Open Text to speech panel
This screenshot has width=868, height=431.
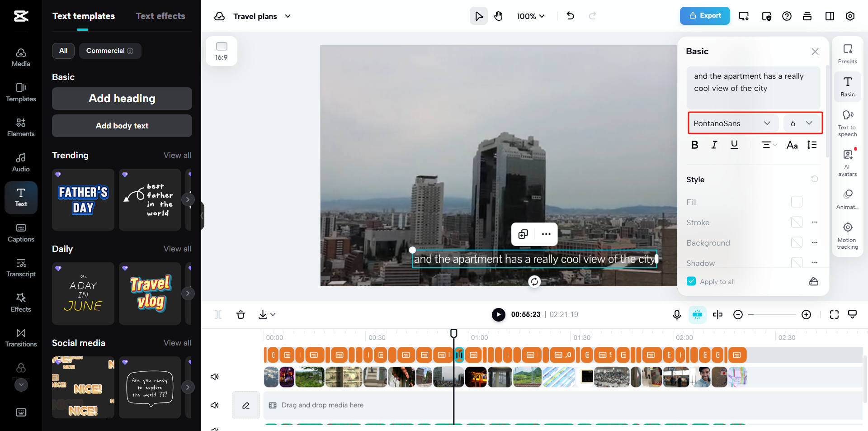coord(848,123)
